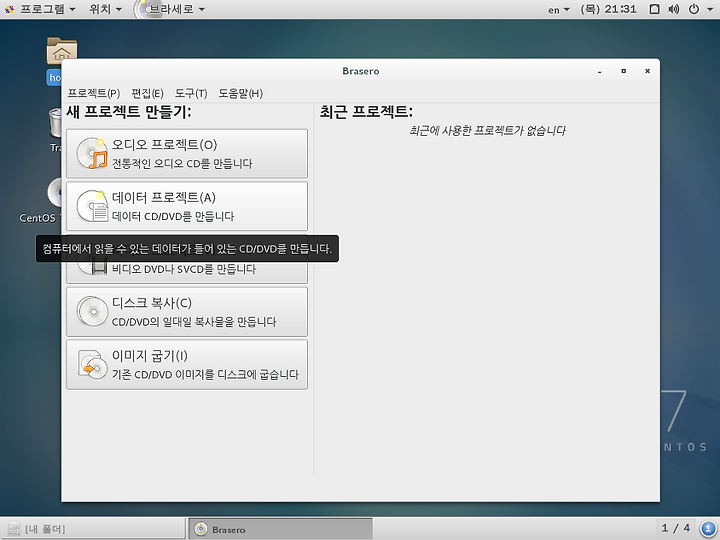Viewport: 720px width, 540px height.
Task: Click the data disc icon with document
Action: click(92, 206)
